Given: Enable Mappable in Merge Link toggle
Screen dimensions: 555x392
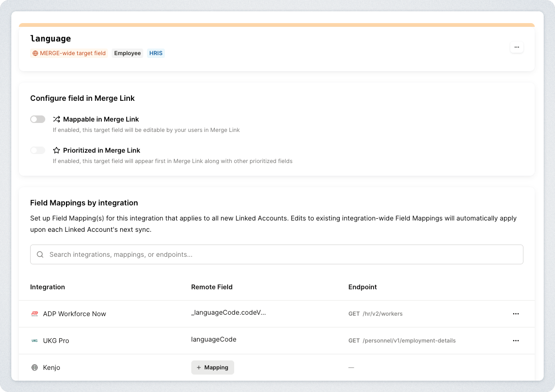Looking at the screenshot, I should pyautogui.click(x=38, y=119).
